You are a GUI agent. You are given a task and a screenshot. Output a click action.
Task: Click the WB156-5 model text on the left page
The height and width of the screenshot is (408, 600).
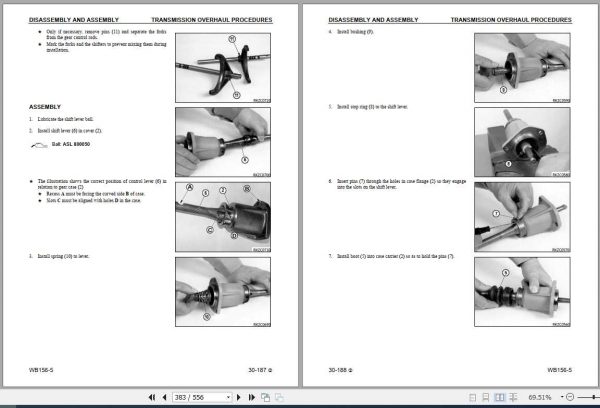(x=41, y=370)
